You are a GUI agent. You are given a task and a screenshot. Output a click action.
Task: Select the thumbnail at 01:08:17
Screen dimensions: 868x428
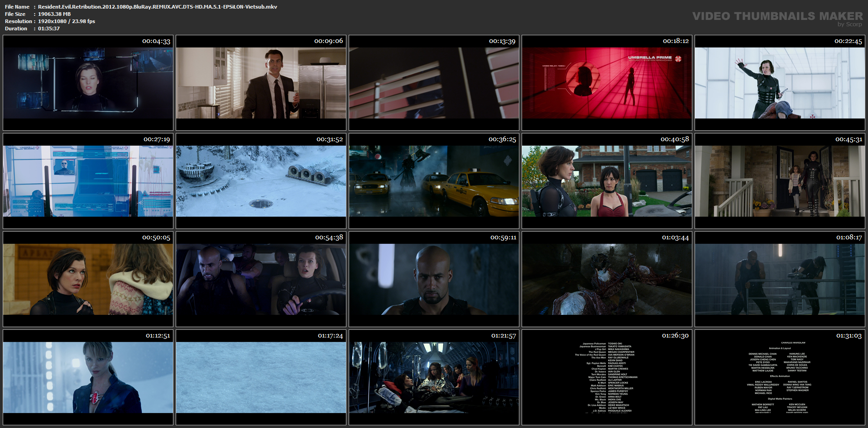tap(780, 279)
